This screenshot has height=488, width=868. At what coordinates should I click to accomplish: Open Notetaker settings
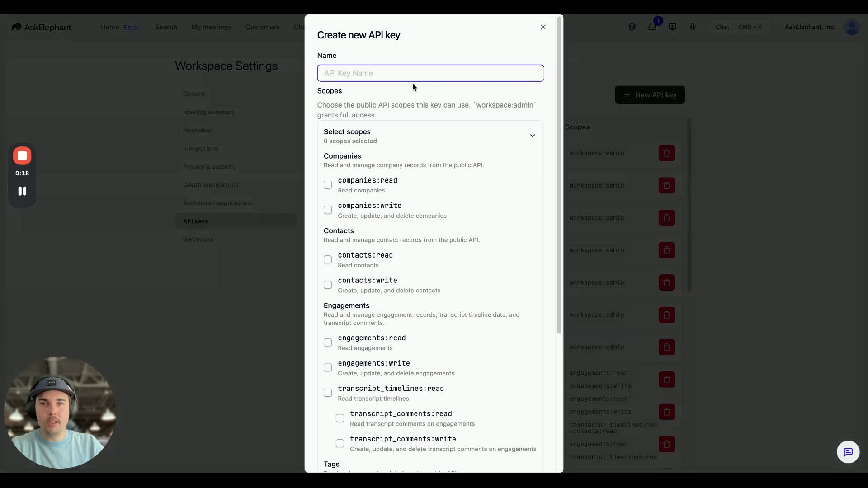point(197,130)
